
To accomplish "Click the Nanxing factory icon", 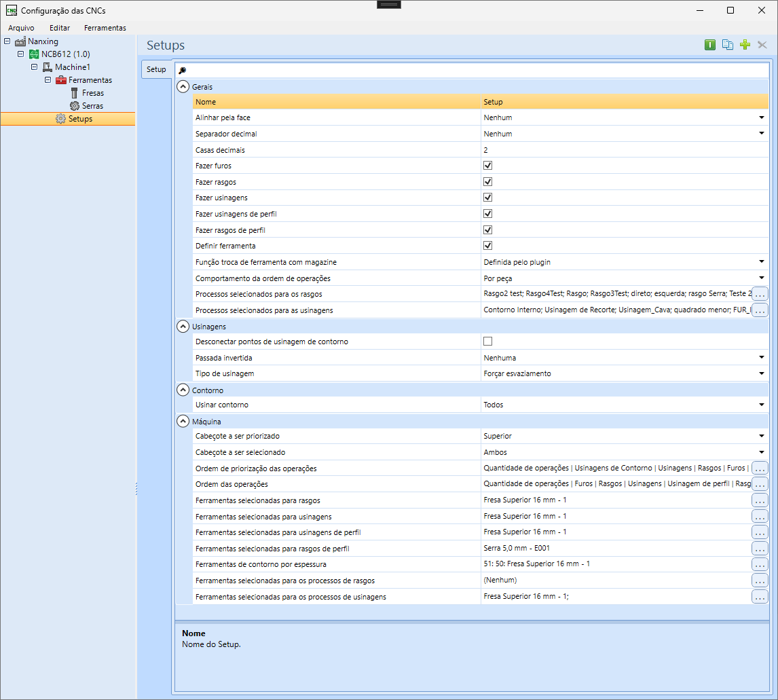I will (x=20, y=41).
